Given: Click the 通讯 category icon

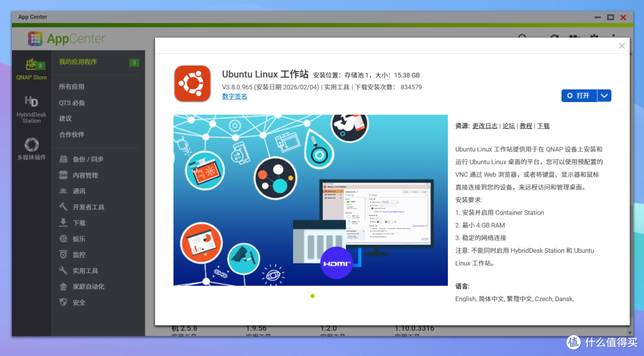Looking at the screenshot, I should click(x=63, y=191).
